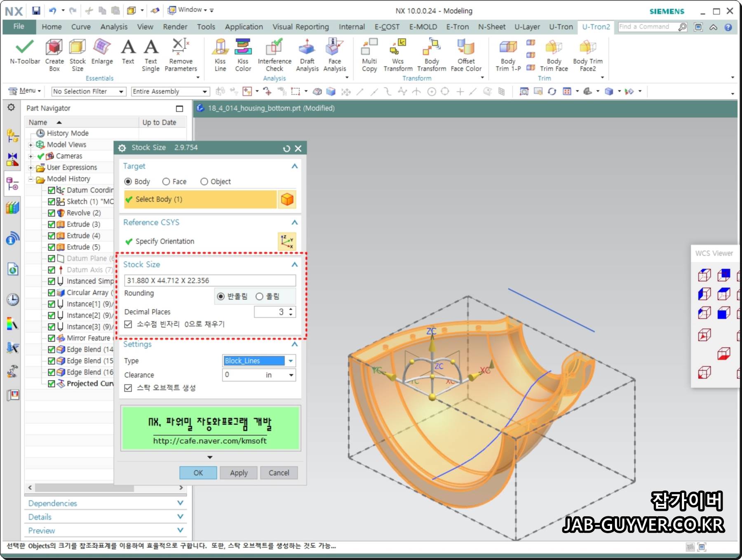This screenshot has width=742, height=560.
Task: Open the Wcs Transform tool
Action: [398, 55]
